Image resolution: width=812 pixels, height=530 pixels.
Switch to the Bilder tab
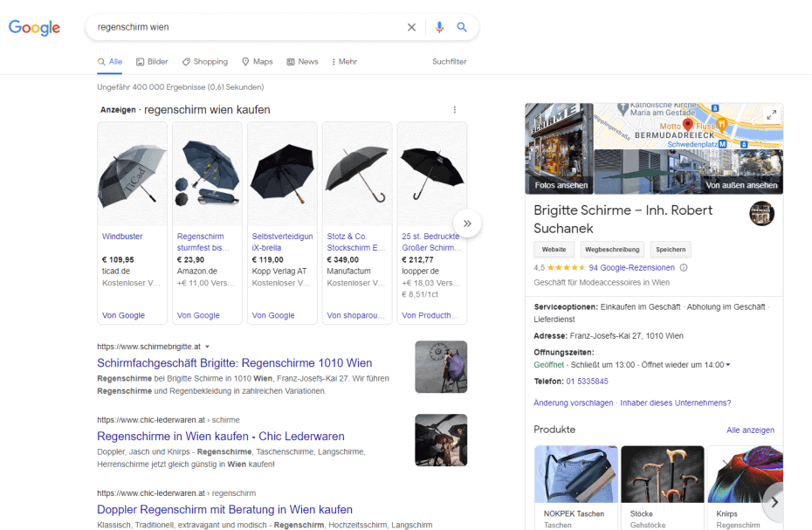click(152, 62)
